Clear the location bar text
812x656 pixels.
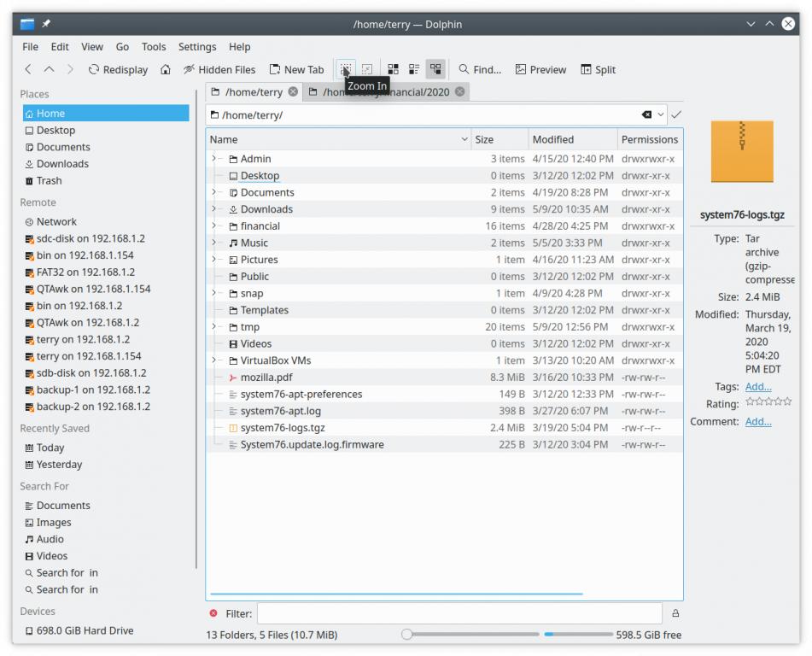(646, 114)
